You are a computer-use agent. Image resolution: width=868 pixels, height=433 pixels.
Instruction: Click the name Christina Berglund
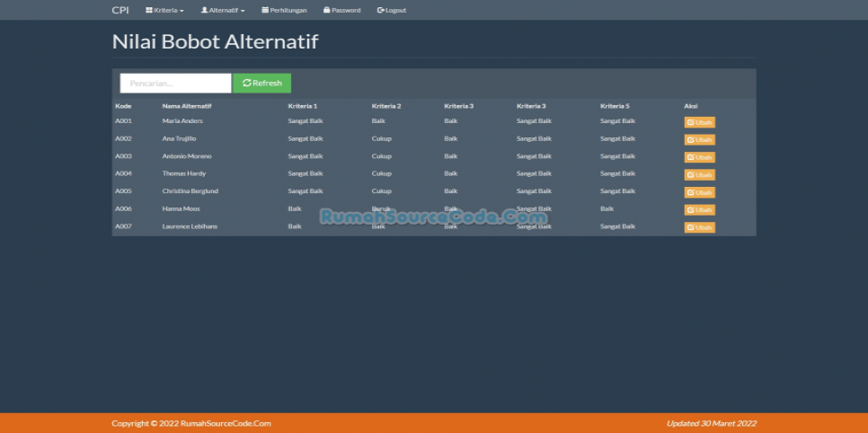[x=190, y=191]
